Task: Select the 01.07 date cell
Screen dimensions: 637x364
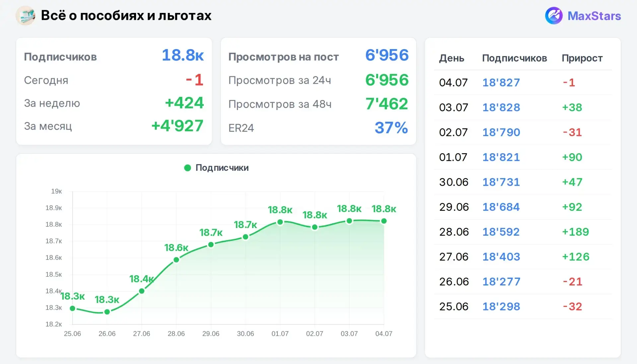Action: pyautogui.click(x=453, y=157)
